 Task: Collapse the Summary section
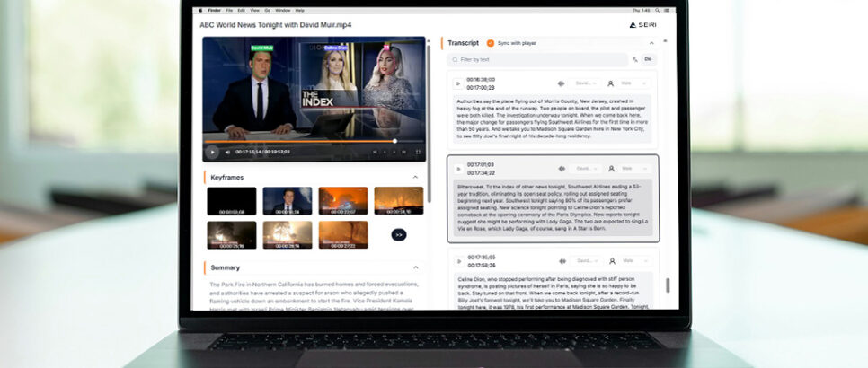415,267
